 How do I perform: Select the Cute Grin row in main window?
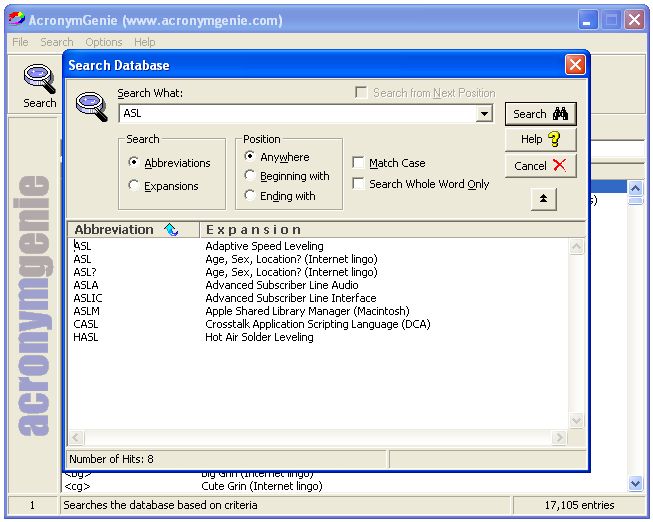pos(344,486)
